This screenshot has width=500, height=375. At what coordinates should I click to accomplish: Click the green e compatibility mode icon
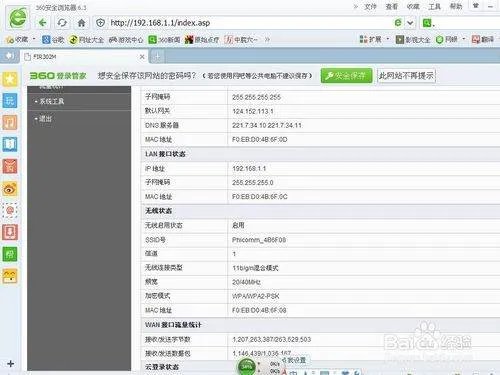pos(398,23)
